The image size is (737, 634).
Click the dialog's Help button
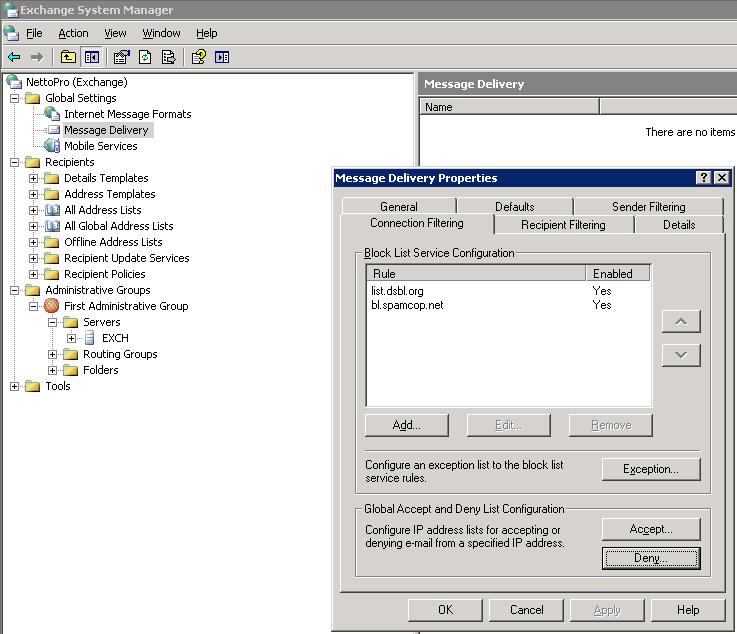[x=688, y=610]
